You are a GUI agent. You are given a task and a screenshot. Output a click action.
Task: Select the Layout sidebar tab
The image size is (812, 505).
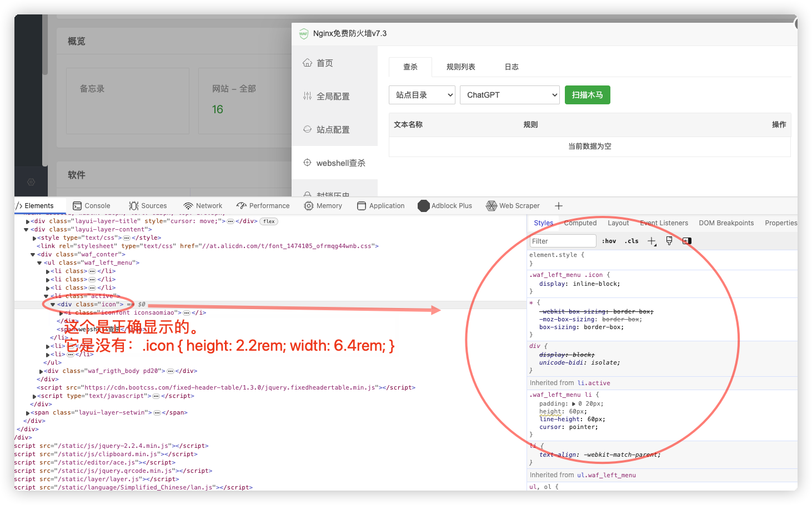pyautogui.click(x=618, y=223)
